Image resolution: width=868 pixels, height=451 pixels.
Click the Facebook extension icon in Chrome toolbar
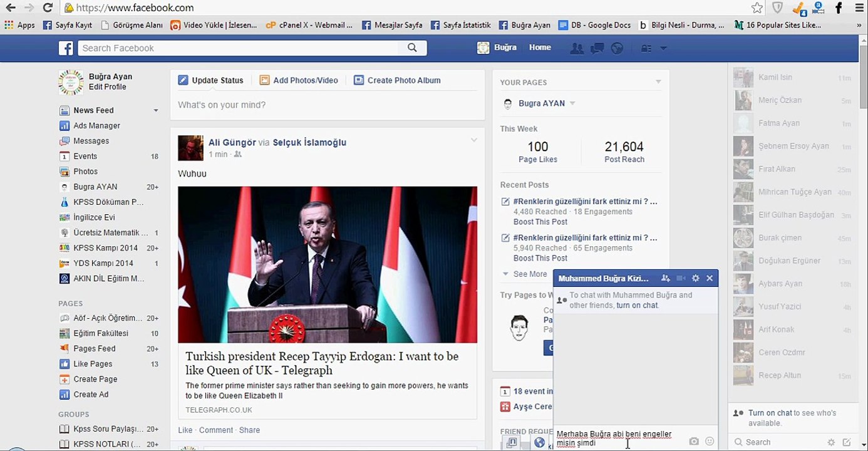(x=839, y=8)
